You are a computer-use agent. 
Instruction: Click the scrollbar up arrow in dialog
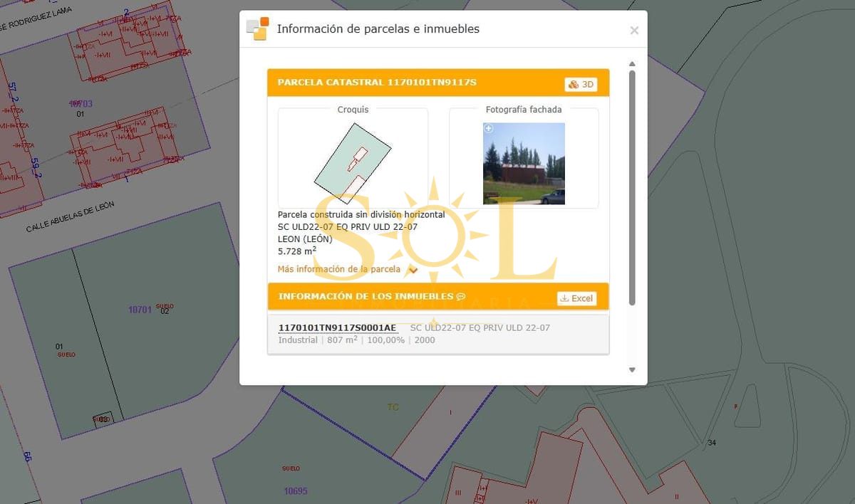(x=631, y=64)
